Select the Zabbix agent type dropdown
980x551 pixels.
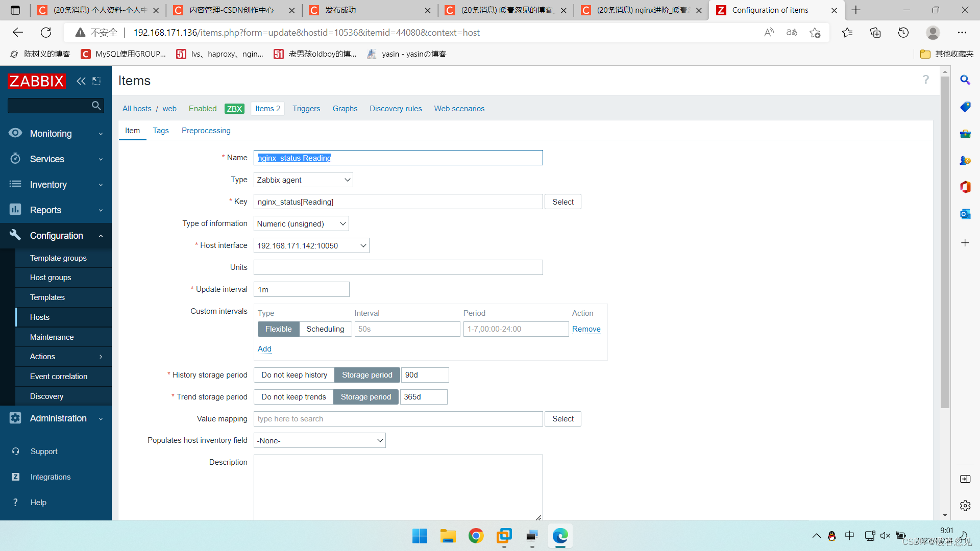click(x=304, y=180)
